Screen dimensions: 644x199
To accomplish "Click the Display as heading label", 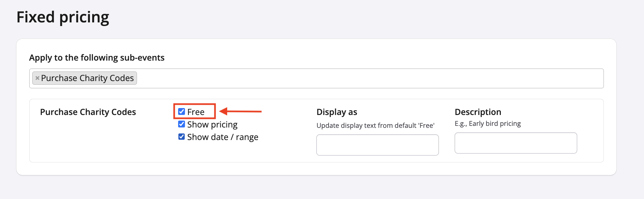I will [x=337, y=112].
